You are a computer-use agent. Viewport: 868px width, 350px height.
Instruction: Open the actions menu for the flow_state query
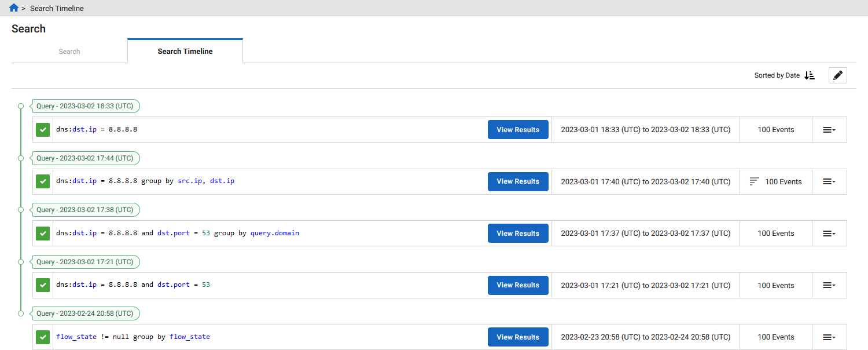[829, 337]
